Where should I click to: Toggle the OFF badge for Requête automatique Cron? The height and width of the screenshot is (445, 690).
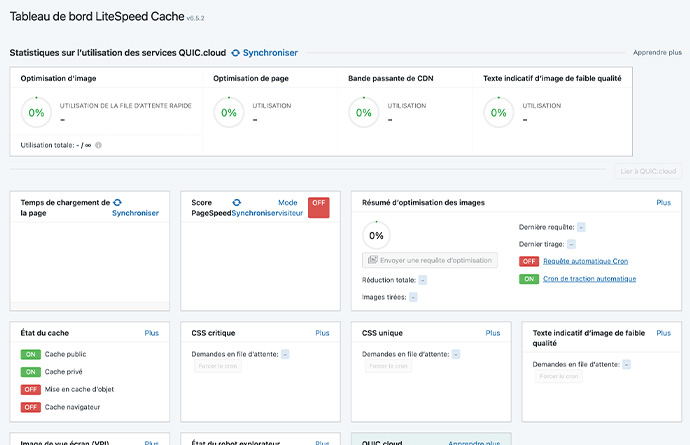pyautogui.click(x=529, y=261)
